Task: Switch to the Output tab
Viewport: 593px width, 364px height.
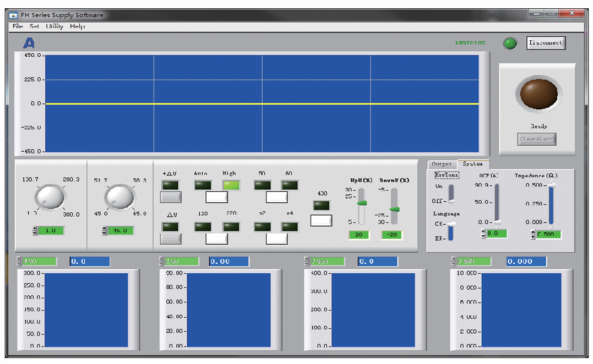Action: (442, 164)
